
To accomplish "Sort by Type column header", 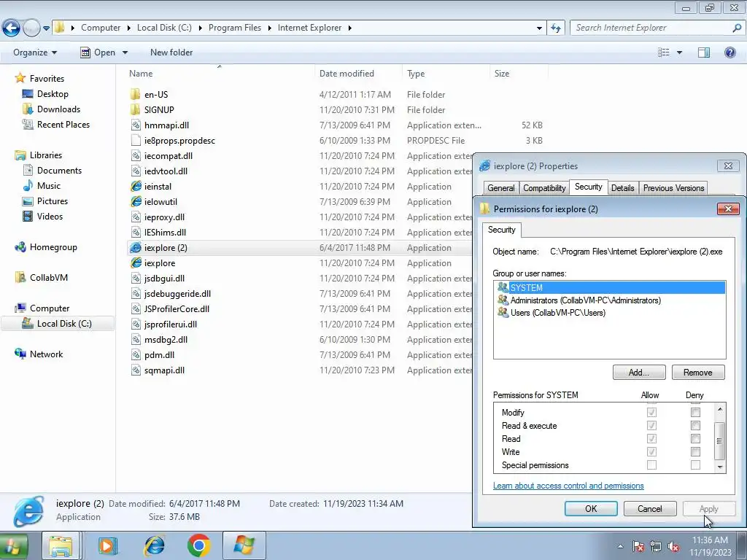I will pos(416,74).
